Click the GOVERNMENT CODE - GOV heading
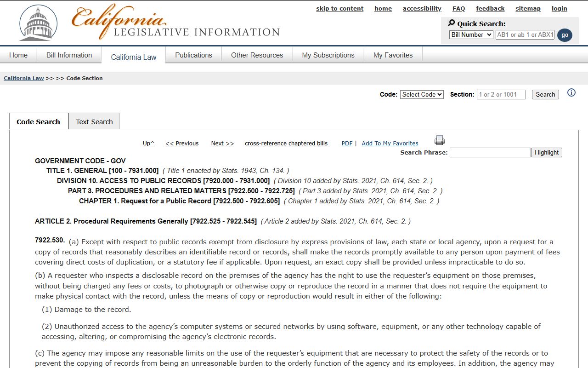This screenshot has height=368, width=588. [x=80, y=161]
